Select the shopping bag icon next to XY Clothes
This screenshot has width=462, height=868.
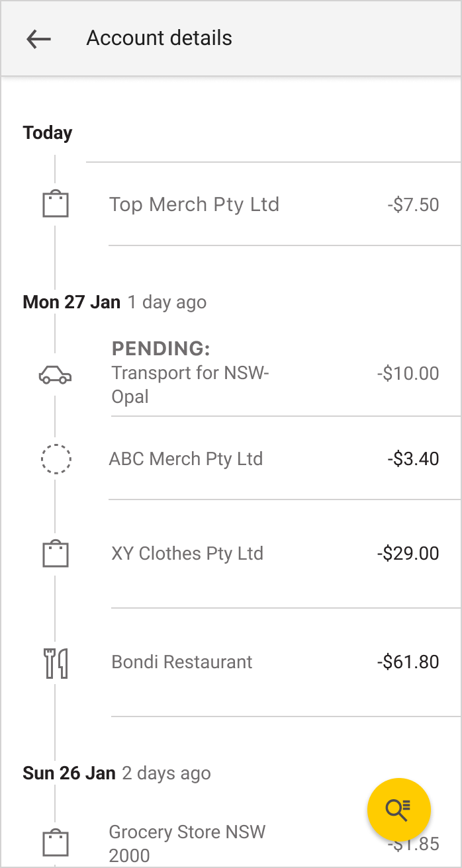(x=56, y=553)
